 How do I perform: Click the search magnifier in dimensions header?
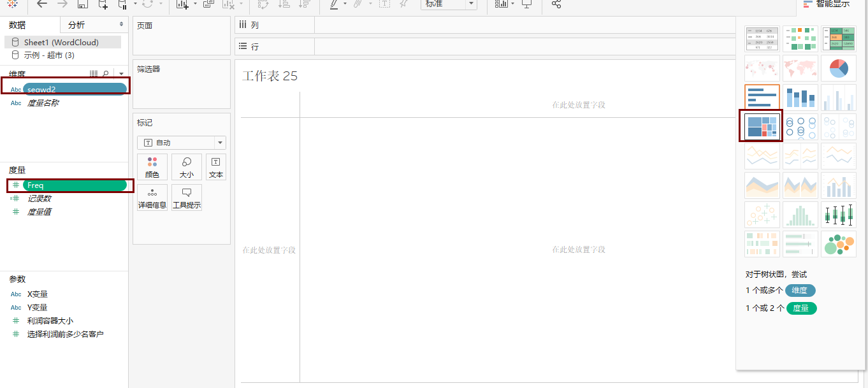pyautogui.click(x=106, y=74)
